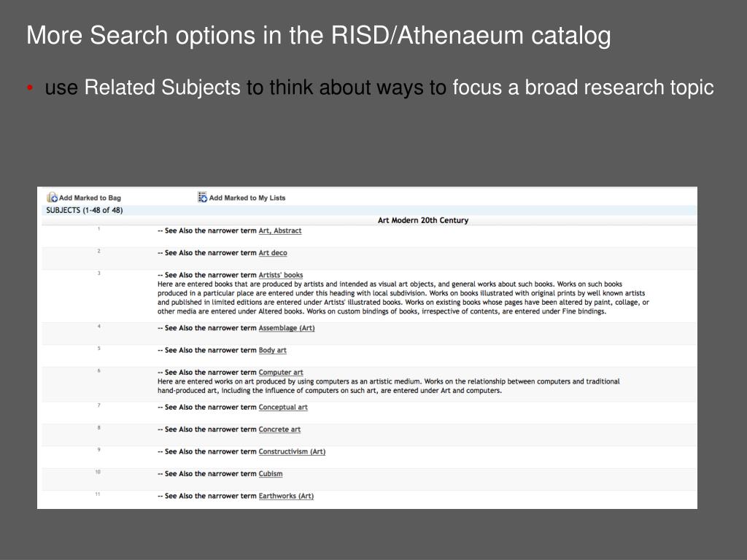Open the Computer art subject link
The height and width of the screenshot is (560, 747).
tap(281, 373)
